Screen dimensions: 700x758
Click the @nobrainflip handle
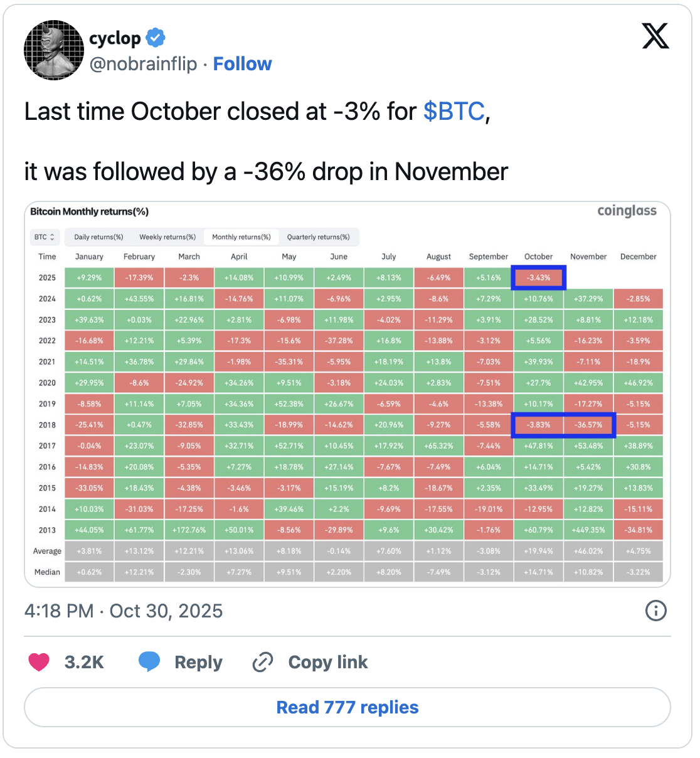pyautogui.click(x=144, y=64)
